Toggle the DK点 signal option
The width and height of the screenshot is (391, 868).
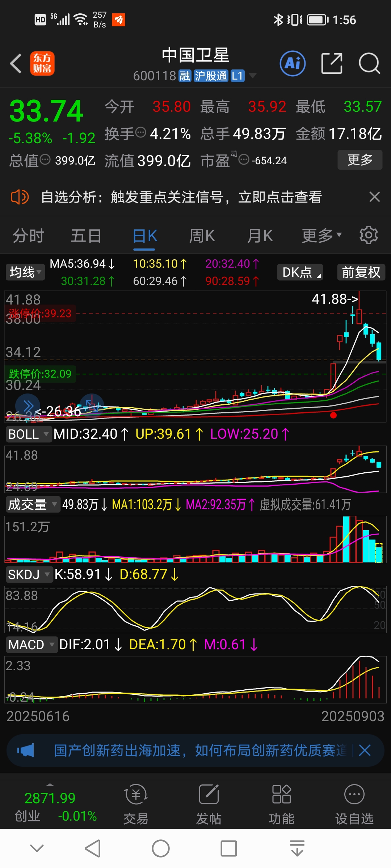300,272
